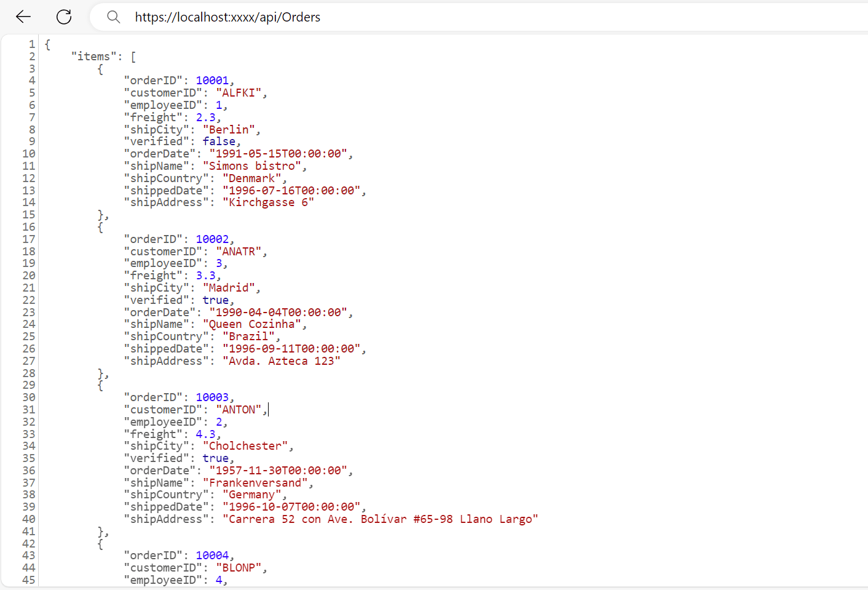The width and height of the screenshot is (868, 590).
Task: Focus the address bar URL text
Action: (227, 17)
